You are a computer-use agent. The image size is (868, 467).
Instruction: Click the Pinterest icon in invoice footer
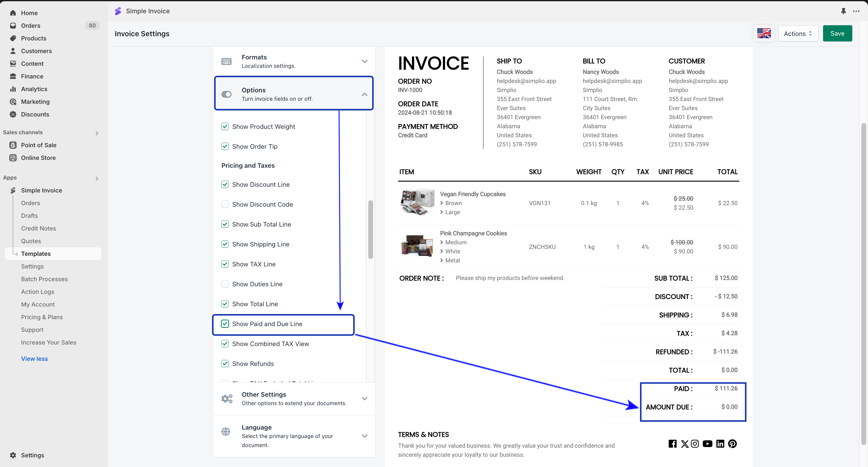[x=732, y=443]
